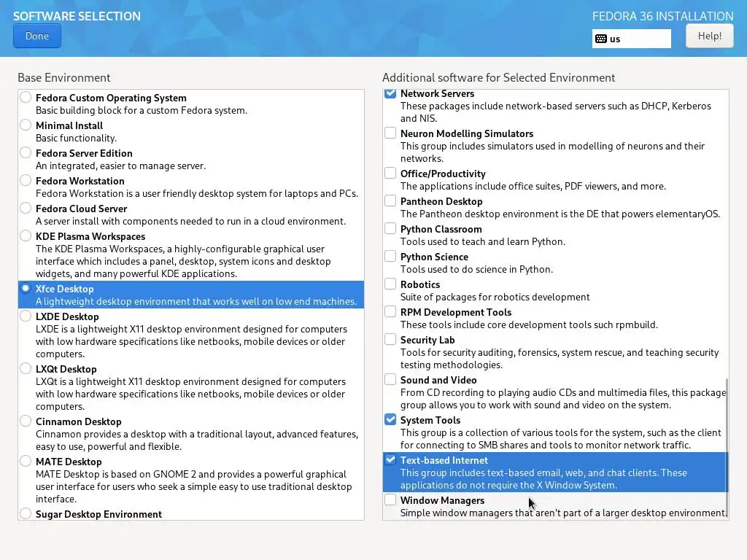Select MATE Desktop radio button
747x560 pixels.
point(26,461)
